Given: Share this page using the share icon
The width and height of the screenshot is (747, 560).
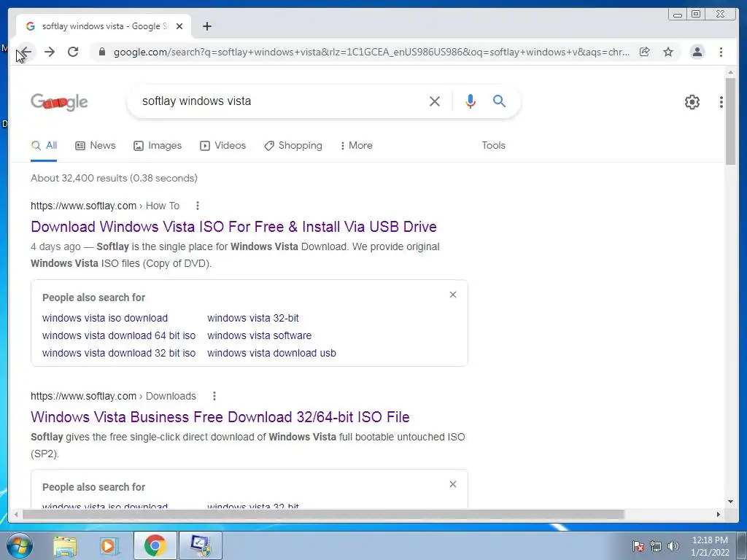Looking at the screenshot, I should [x=645, y=52].
